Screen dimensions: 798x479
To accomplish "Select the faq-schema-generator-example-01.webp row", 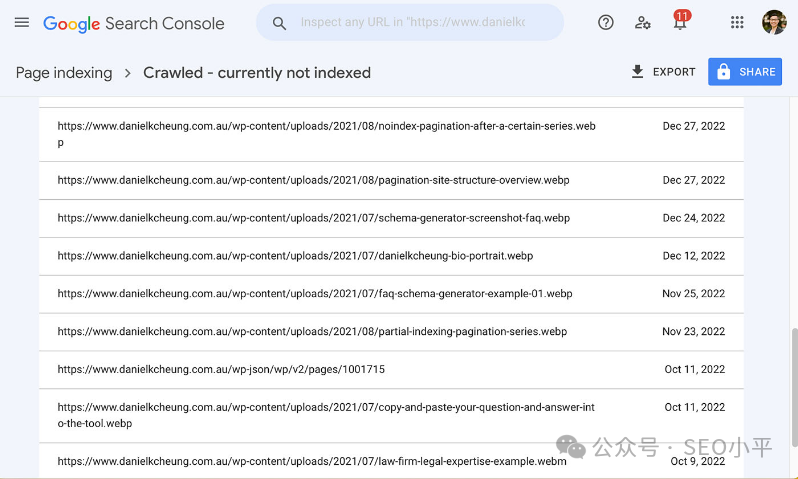I will [314, 294].
